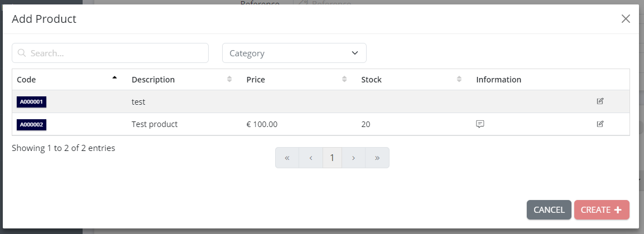Viewport: 644px width, 234px height.
Task: Go to first page of results
Action: click(x=287, y=158)
